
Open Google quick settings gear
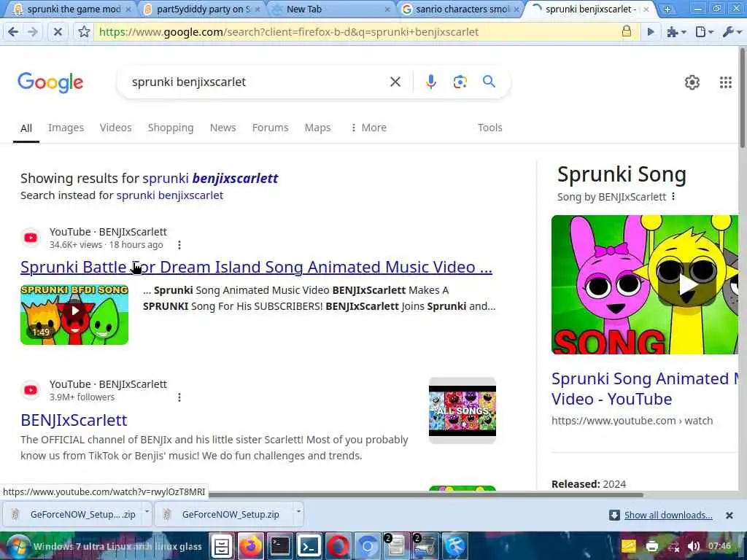pos(692,82)
